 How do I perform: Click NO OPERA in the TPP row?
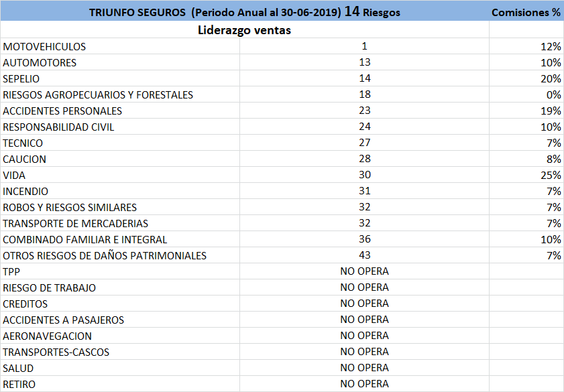pos(364,271)
